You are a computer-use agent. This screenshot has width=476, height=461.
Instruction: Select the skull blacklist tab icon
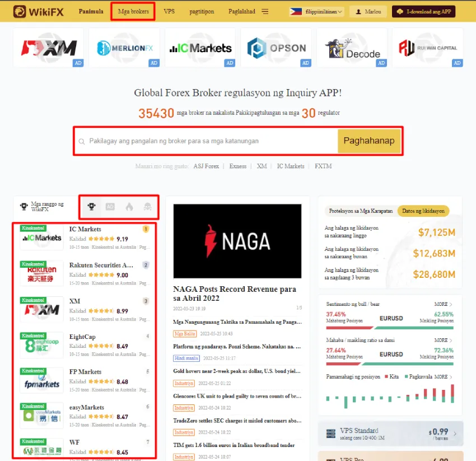pyautogui.click(x=147, y=207)
